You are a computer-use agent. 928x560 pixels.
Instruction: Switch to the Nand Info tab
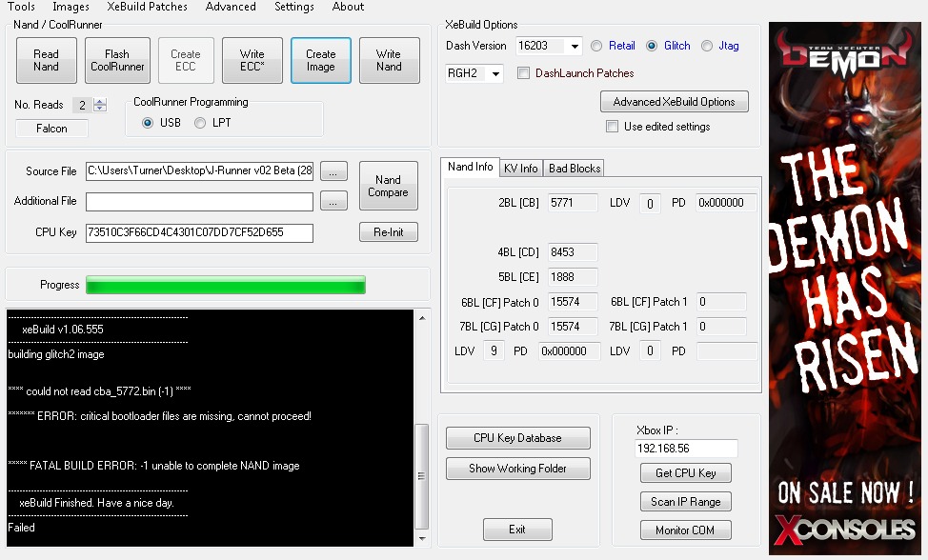click(470, 167)
